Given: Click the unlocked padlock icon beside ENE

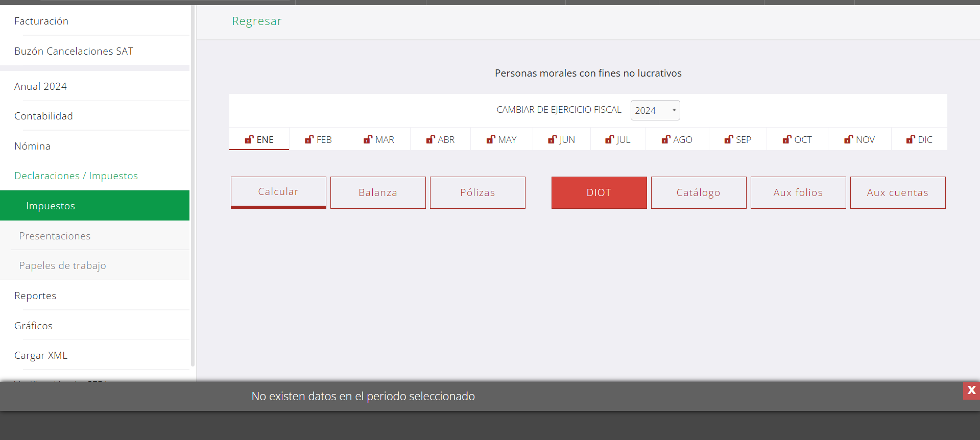Looking at the screenshot, I should tap(249, 139).
